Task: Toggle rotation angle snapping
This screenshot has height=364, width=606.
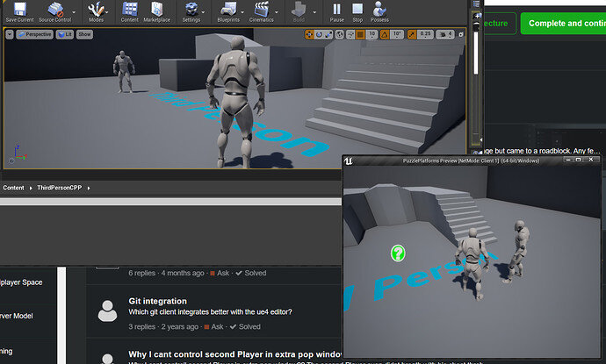Action: 385,34
